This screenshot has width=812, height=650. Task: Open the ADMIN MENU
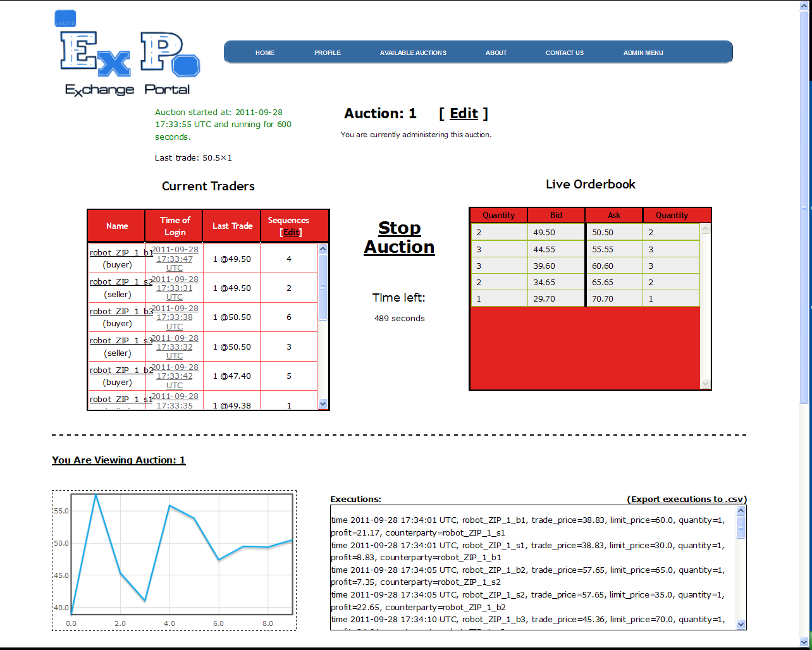643,52
